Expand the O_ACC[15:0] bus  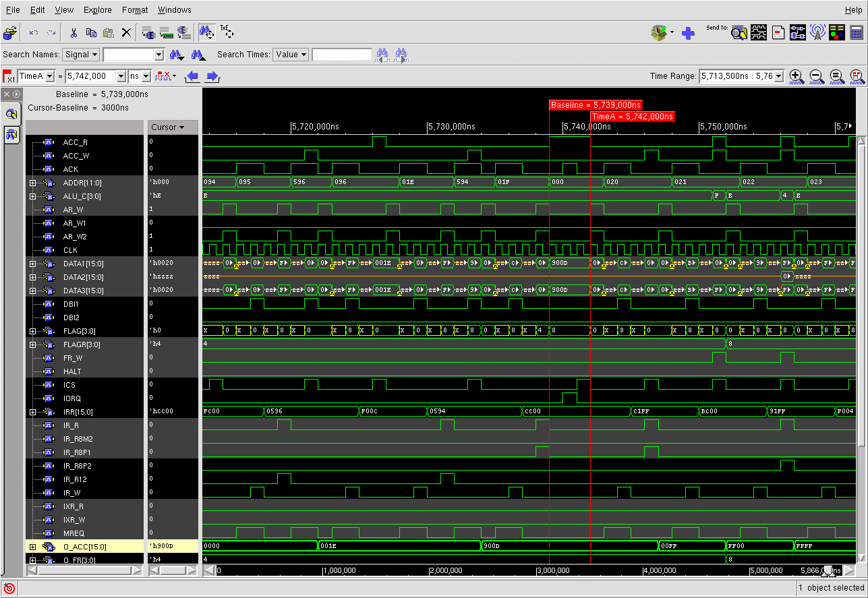pyautogui.click(x=32, y=547)
